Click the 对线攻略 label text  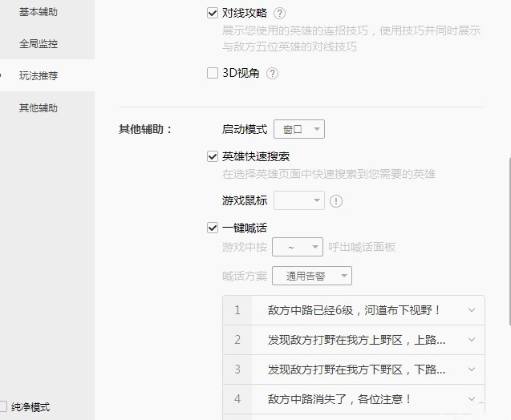[x=245, y=13]
